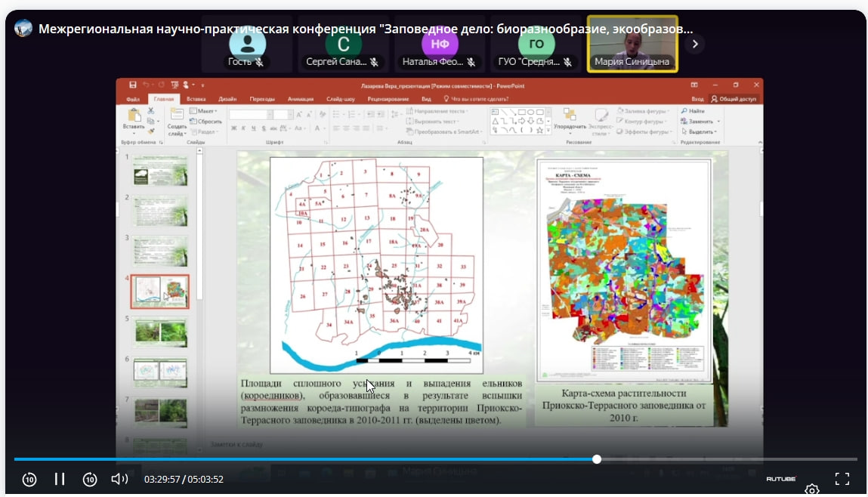Toggle bold Ж formatting
868x497 pixels.
pos(233,128)
